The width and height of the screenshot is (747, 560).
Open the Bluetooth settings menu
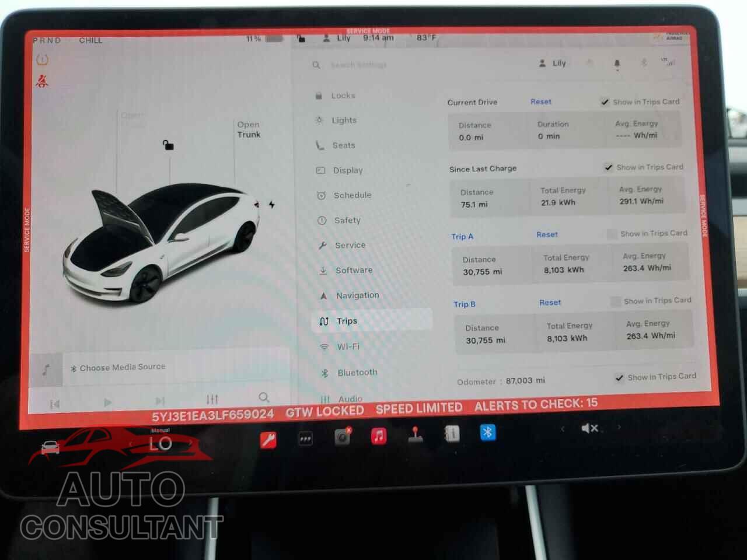click(x=349, y=373)
